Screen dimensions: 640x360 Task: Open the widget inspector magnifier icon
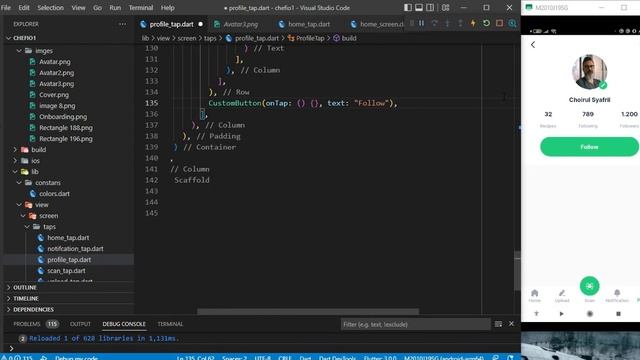tap(512, 24)
